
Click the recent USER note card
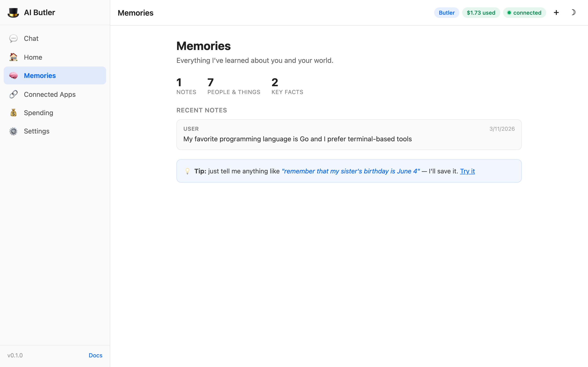pos(349,134)
